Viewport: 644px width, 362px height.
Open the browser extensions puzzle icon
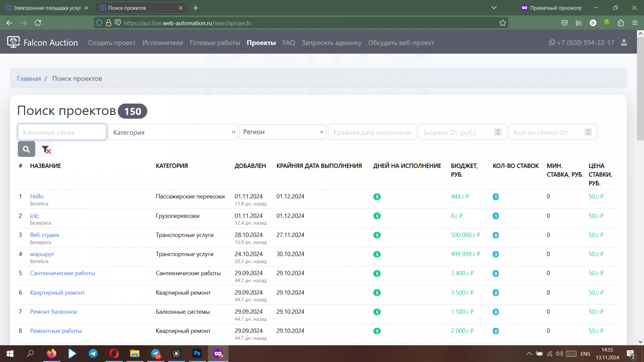620,23
